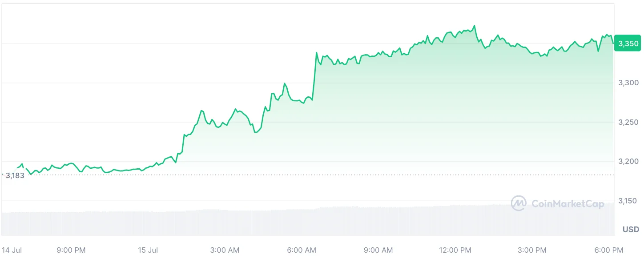Click the 3,200 price axis label
This screenshot has height=262, width=644.
click(628, 161)
